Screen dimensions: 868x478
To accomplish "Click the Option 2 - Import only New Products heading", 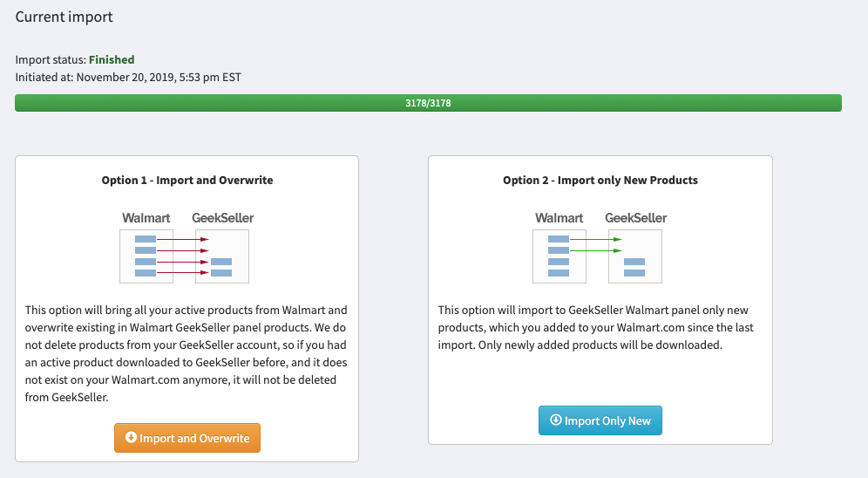I will point(600,180).
